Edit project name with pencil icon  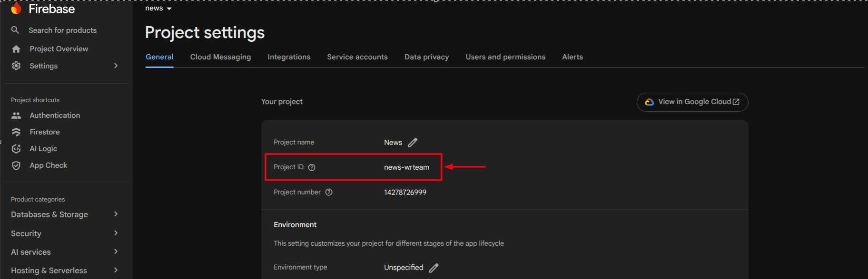[413, 143]
